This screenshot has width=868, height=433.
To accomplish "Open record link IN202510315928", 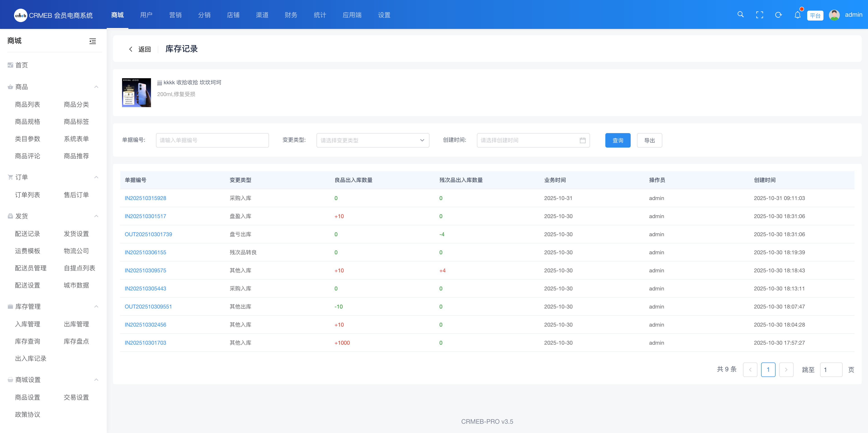I will (x=145, y=198).
